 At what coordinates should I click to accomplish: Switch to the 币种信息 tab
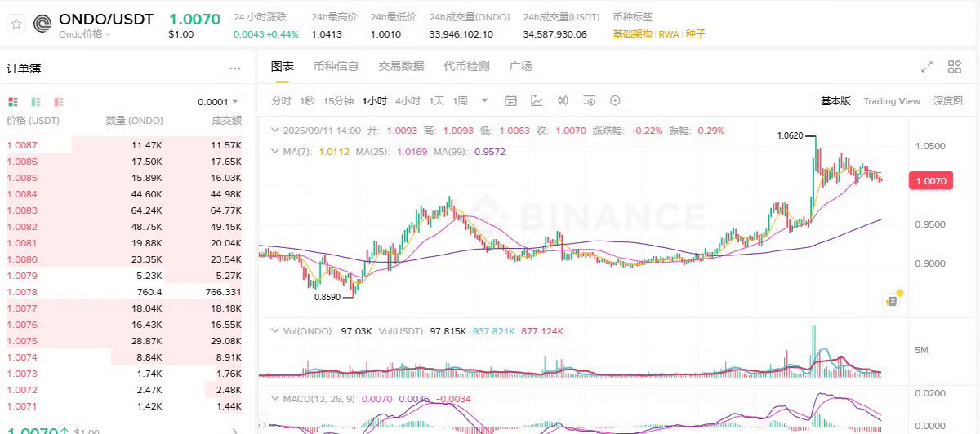point(336,66)
